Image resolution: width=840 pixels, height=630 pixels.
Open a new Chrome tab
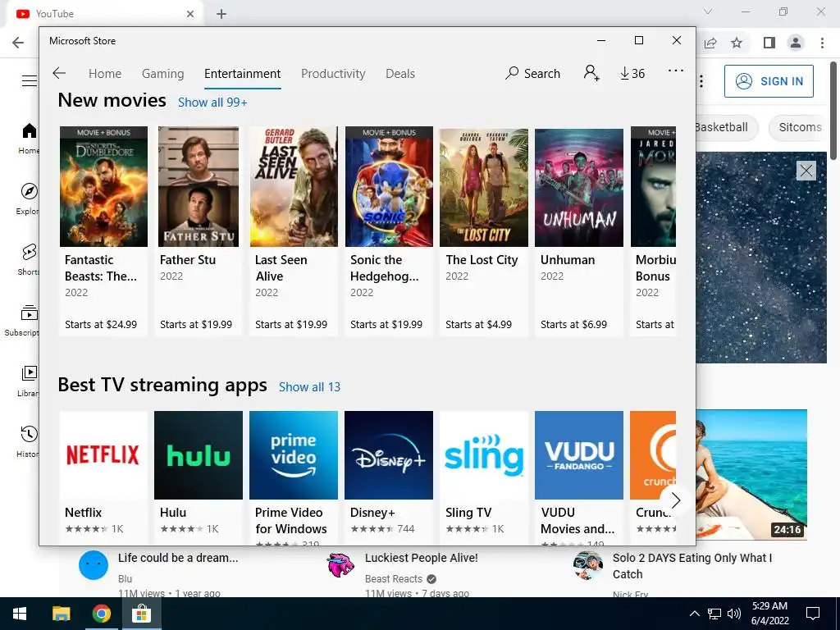221,14
